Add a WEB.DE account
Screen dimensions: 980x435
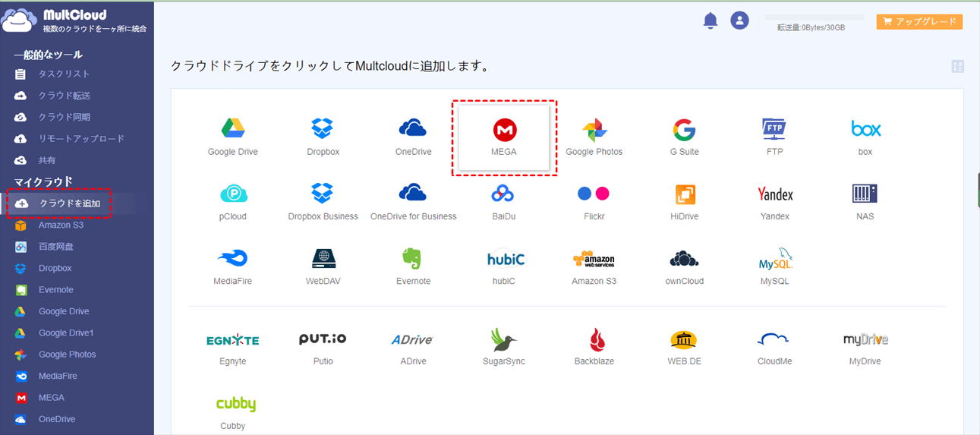pos(684,347)
